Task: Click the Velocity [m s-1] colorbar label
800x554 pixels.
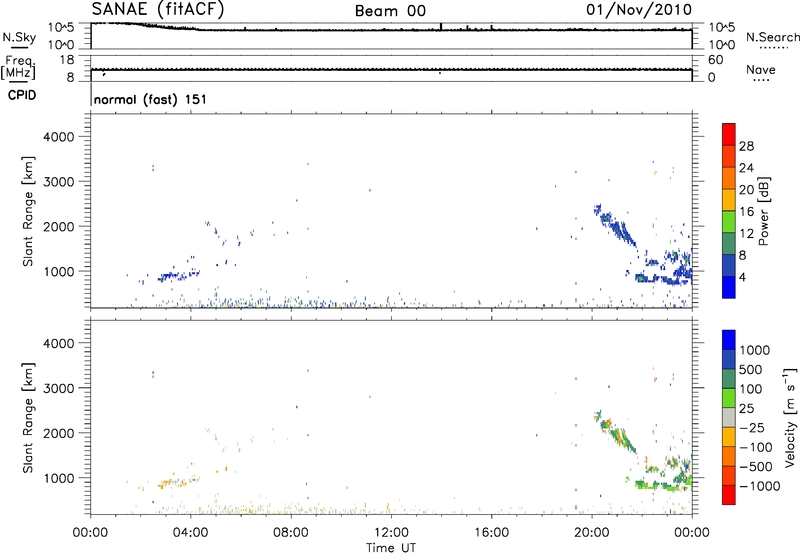Action: 789,417
